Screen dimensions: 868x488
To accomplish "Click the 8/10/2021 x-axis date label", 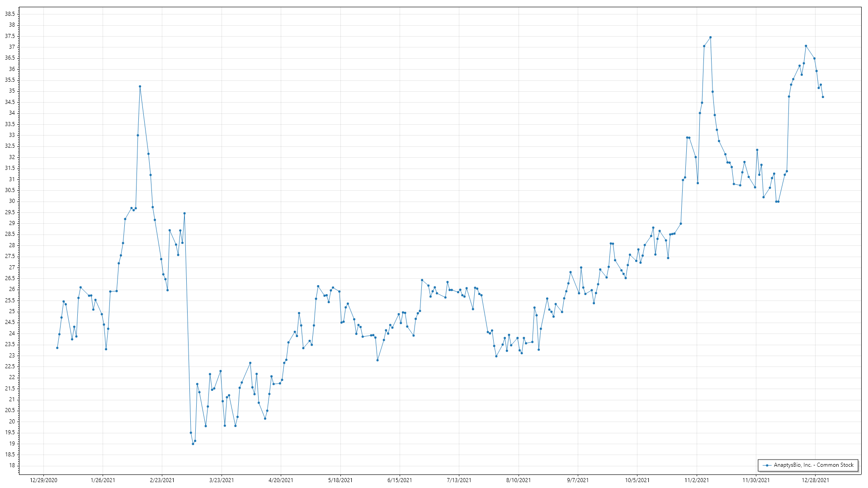I will coord(519,480).
